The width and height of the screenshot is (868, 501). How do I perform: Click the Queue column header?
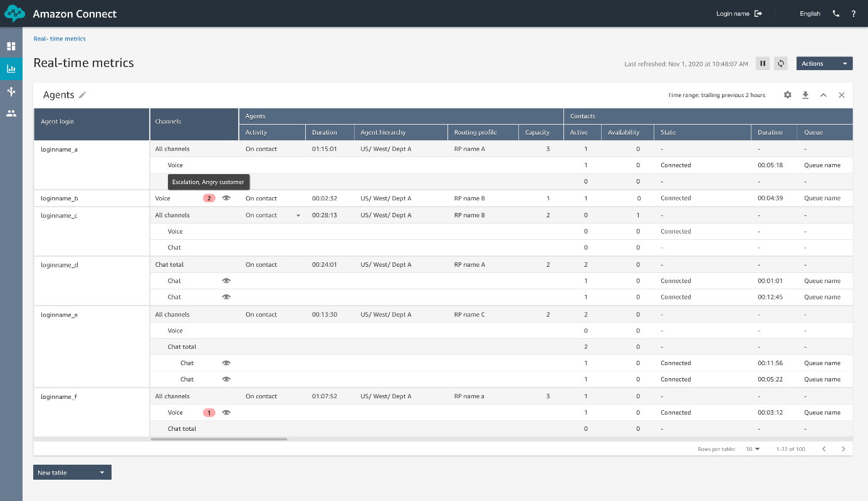click(825, 132)
